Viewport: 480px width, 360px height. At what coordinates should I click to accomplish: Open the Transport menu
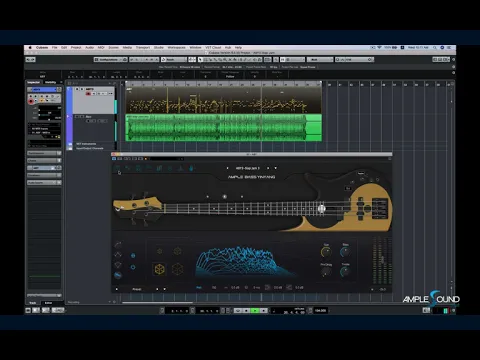tap(143, 48)
